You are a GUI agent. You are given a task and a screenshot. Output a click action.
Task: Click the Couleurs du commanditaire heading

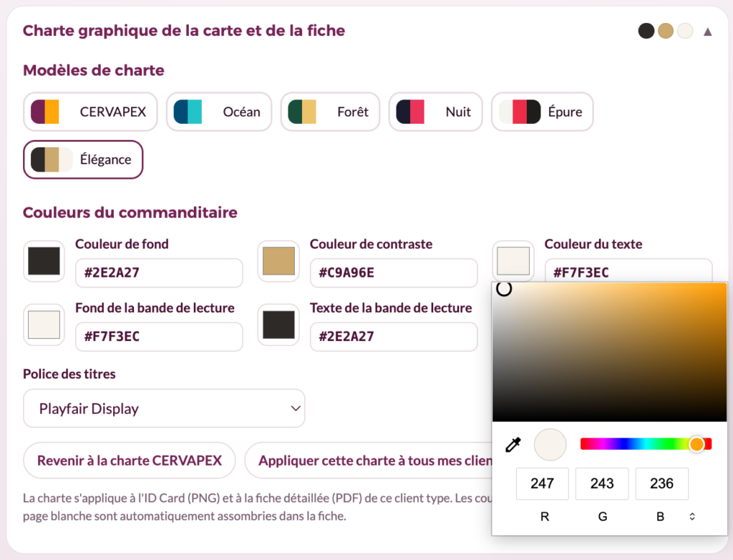(130, 212)
